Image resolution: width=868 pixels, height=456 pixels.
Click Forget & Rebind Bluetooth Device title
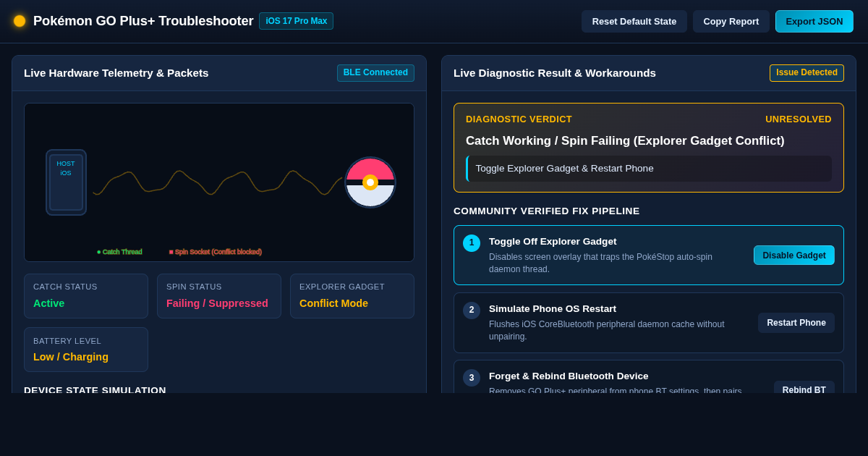tap(569, 376)
